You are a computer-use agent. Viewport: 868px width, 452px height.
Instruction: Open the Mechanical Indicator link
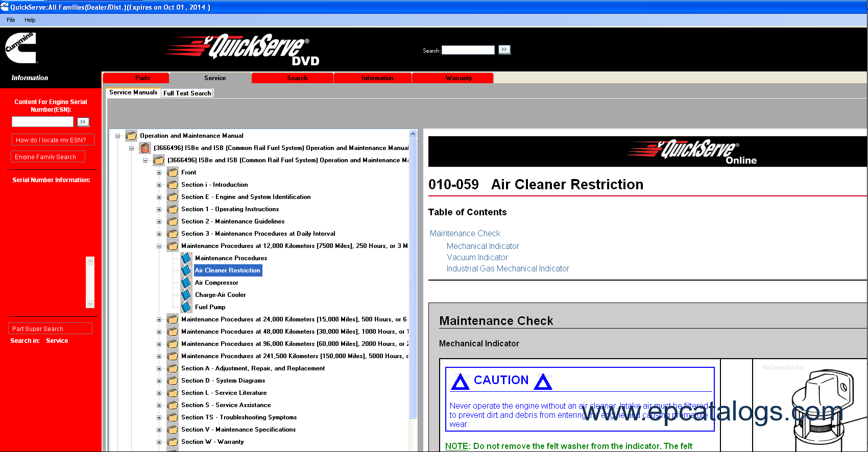click(483, 246)
